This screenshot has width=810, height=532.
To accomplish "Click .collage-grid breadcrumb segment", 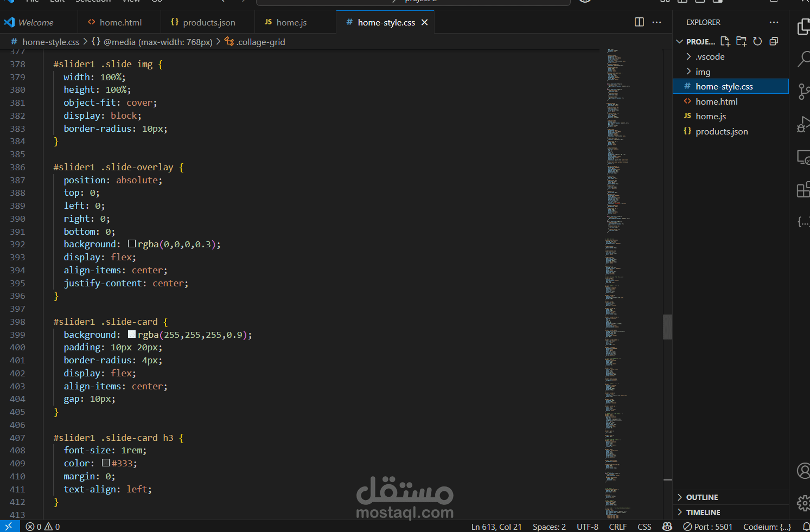I will 260,42.
